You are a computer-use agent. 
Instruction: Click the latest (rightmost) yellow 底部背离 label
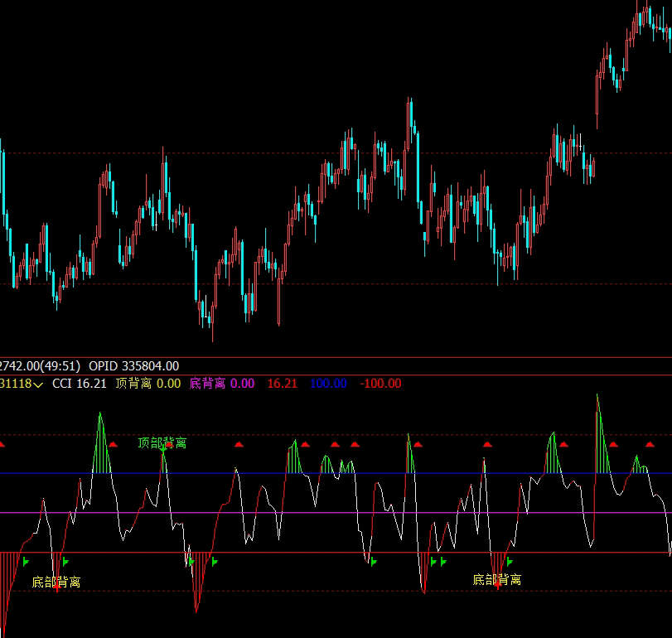(496, 580)
